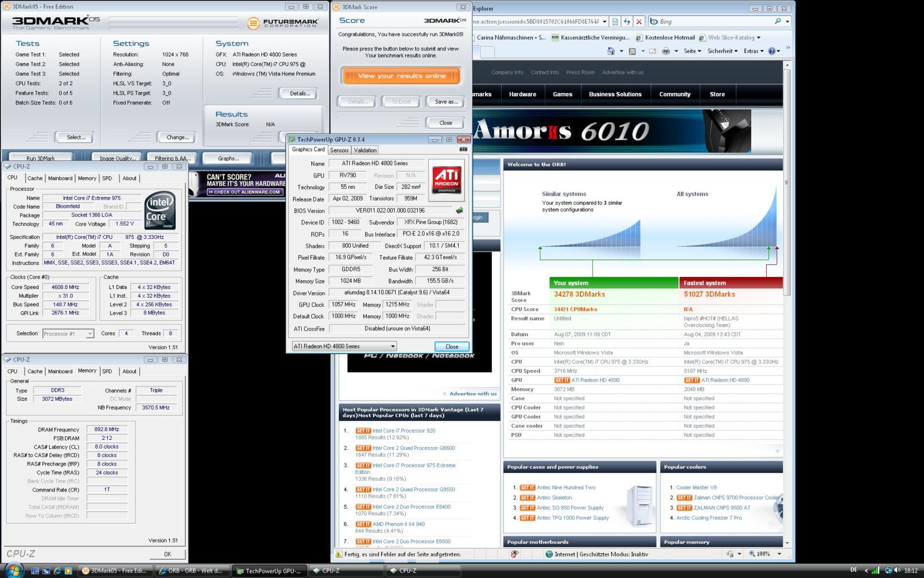Switch to TechPowerUp GPU-Z taskbar button
Viewport: 924px width, 578px height.
pos(269,571)
